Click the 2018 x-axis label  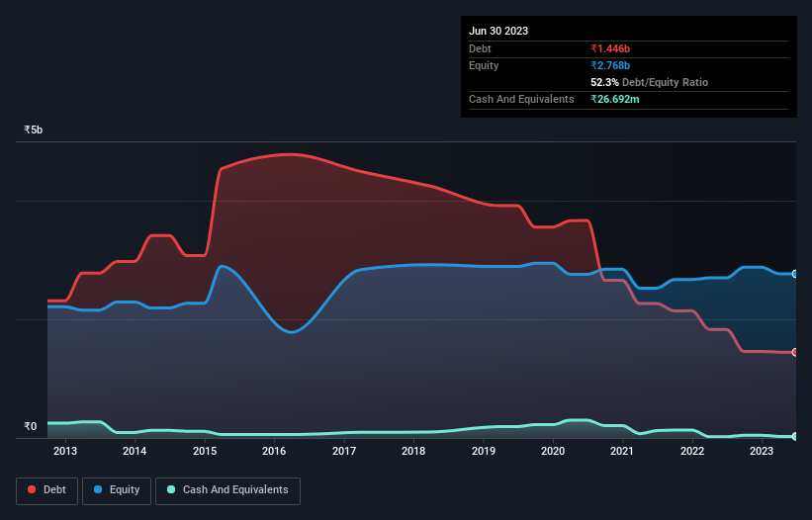pos(413,451)
